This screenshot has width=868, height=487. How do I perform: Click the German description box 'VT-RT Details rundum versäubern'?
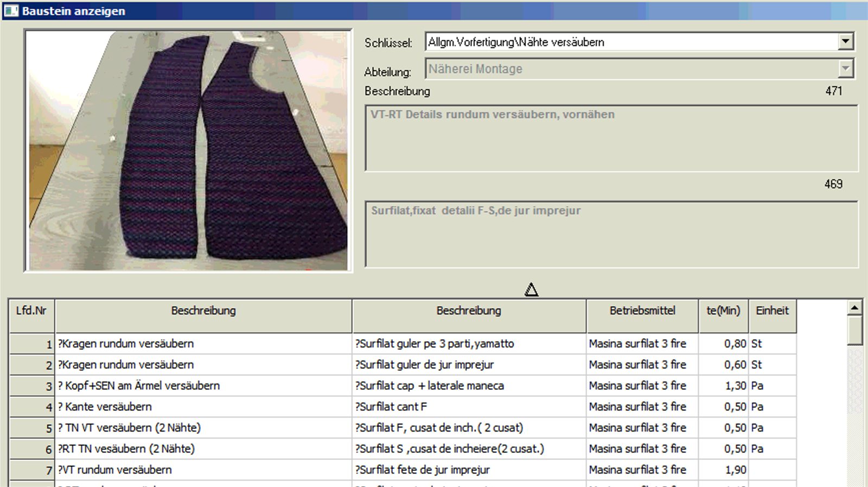tap(611, 138)
